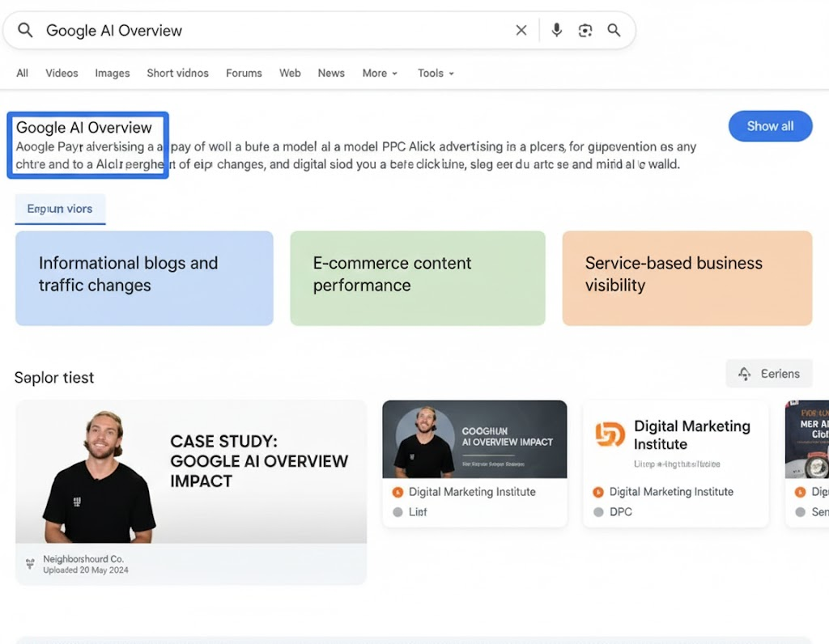Image resolution: width=829 pixels, height=644 pixels.
Task: Switch to the Videos tab
Action: click(62, 73)
